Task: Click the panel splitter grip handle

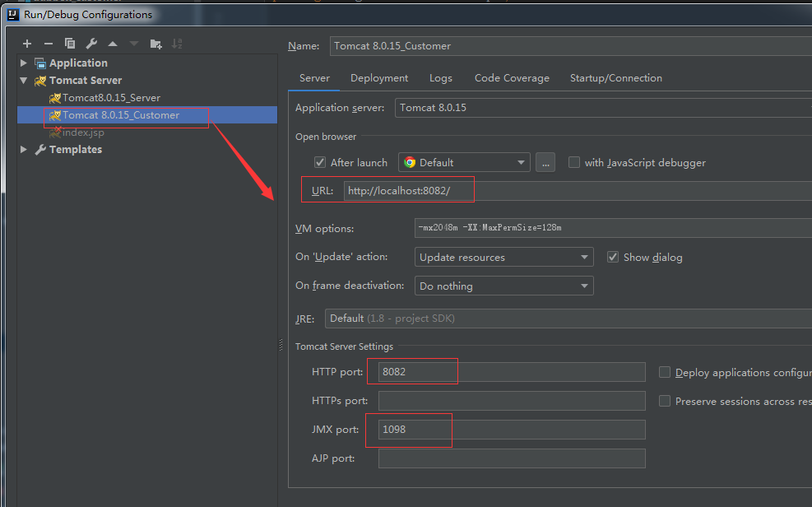Action: click(281, 345)
